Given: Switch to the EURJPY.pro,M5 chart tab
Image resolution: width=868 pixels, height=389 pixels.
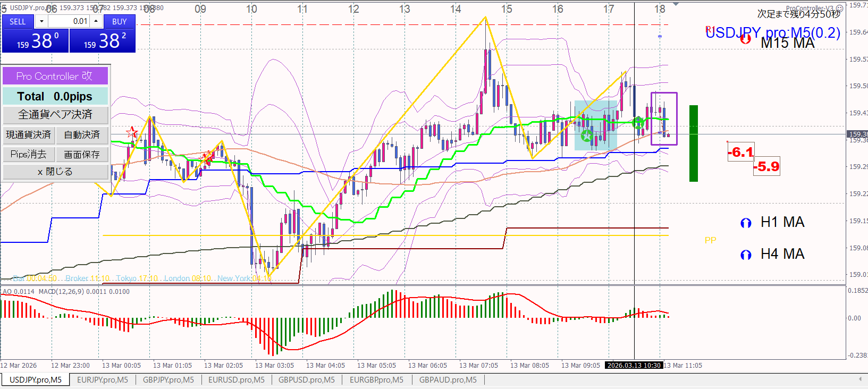Looking at the screenshot, I should pyautogui.click(x=103, y=380).
